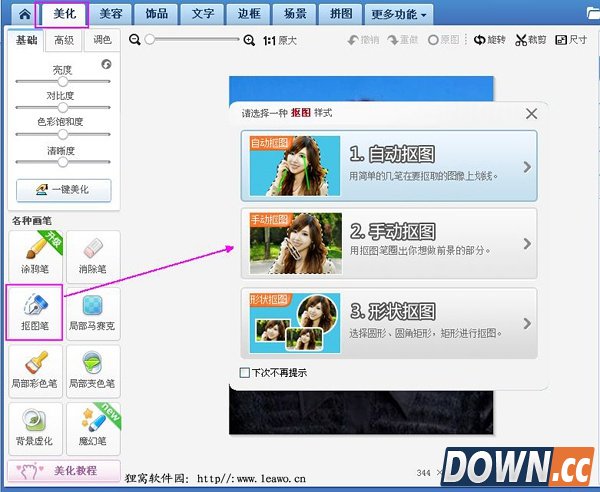
Task: Select the 背景虚化 background blur tool
Action: (35, 428)
